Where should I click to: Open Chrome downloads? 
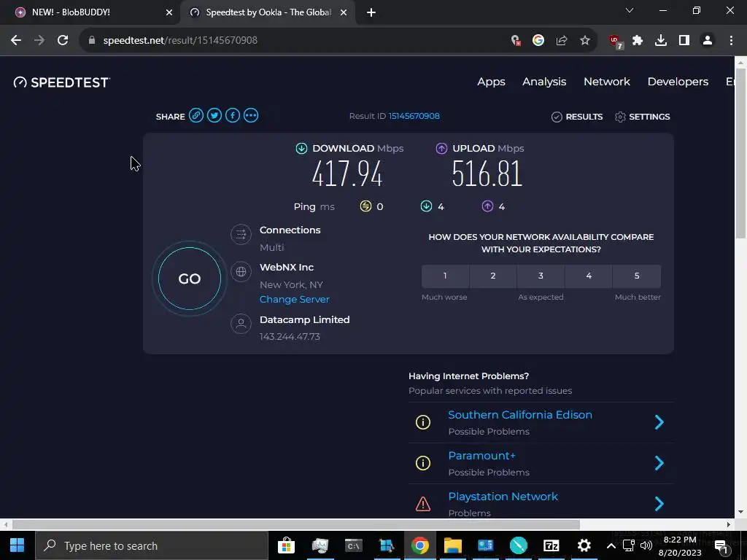click(x=661, y=41)
